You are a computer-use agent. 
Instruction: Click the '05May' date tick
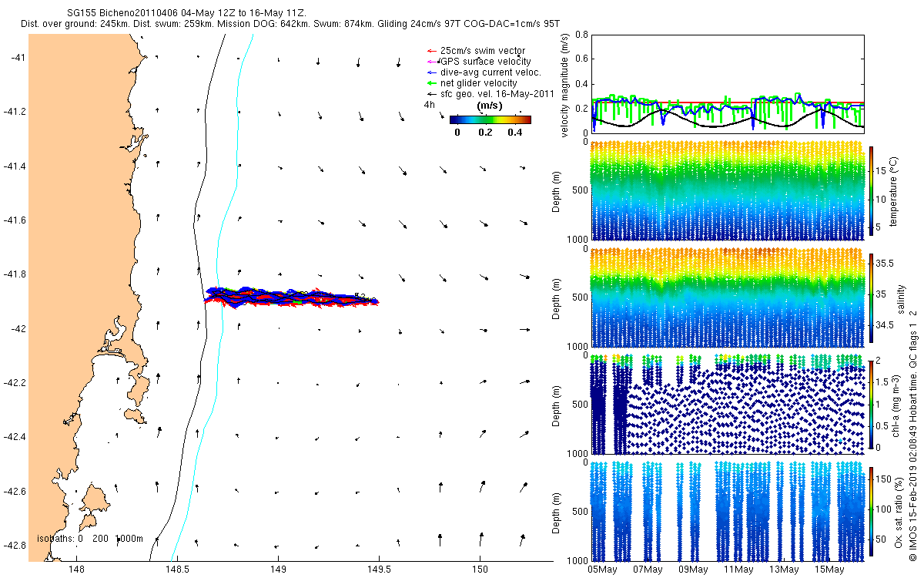click(x=603, y=570)
